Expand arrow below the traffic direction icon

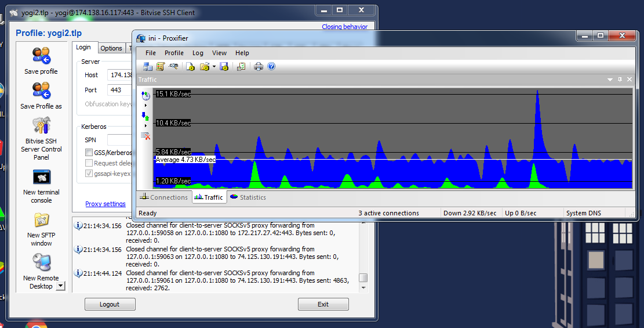(x=145, y=125)
